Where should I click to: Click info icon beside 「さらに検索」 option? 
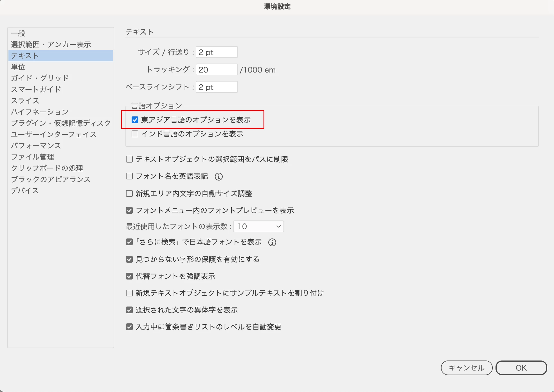click(272, 242)
